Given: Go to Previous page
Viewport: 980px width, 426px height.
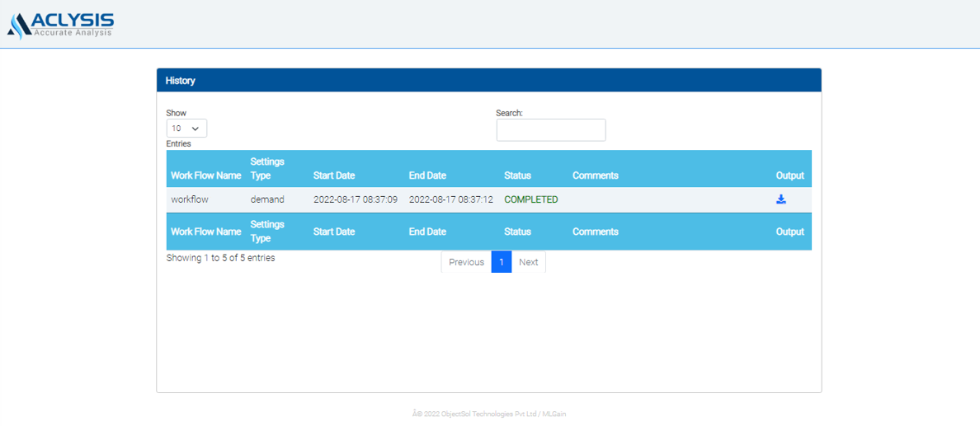Looking at the screenshot, I should [x=466, y=262].
